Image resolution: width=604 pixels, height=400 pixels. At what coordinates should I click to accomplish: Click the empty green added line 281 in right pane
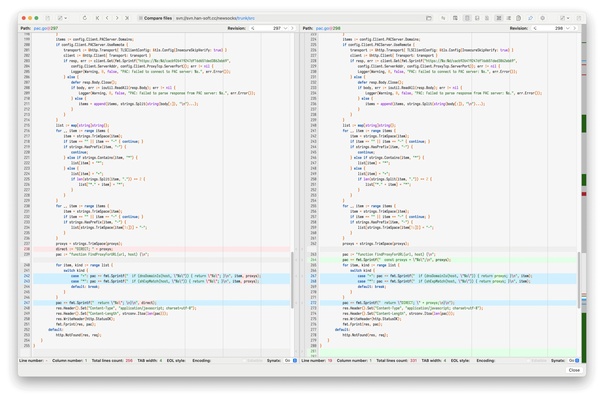(x=448, y=351)
